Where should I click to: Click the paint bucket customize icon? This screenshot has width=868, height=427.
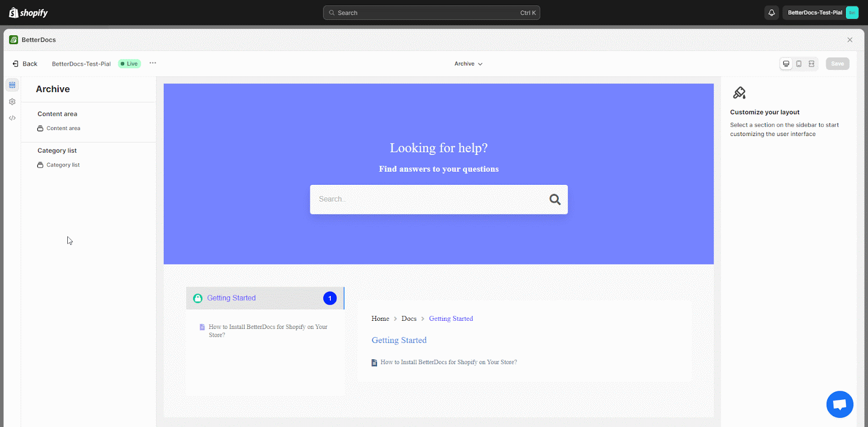(x=739, y=93)
